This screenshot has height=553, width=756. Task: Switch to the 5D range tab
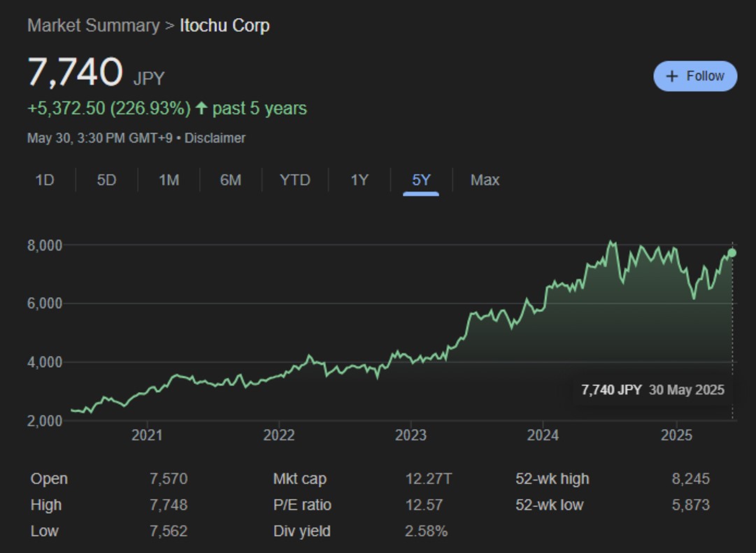pyautogui.click(x=106, y=180)
